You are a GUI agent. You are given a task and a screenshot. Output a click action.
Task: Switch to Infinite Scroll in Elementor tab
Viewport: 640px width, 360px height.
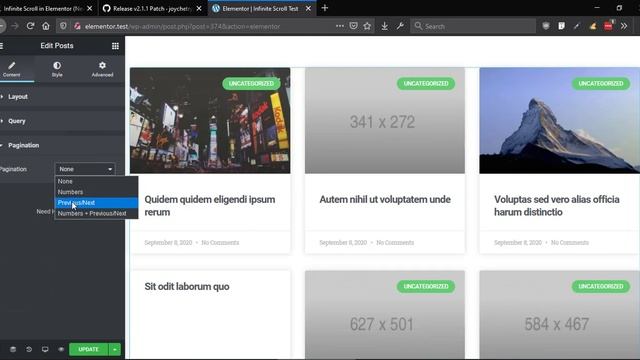coord(43,8)
